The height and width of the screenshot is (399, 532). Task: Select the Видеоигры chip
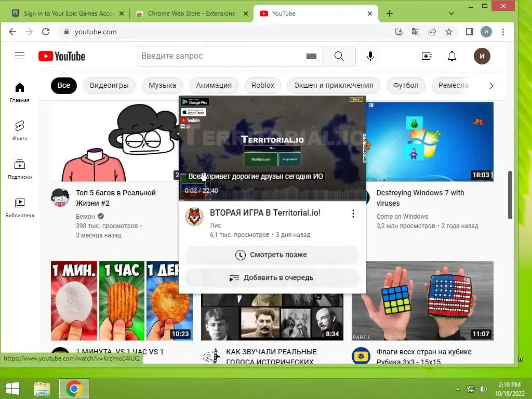(109, 86)
